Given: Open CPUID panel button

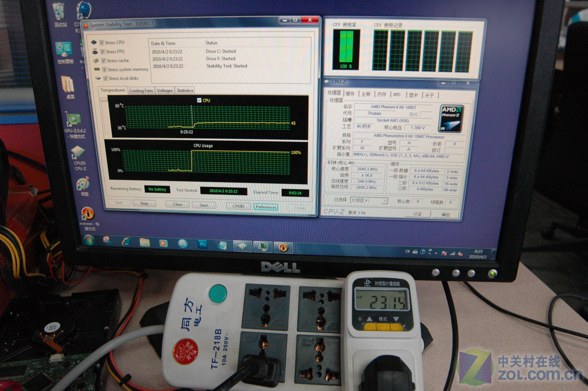Looking at the screenshot, I should (238, 206).
